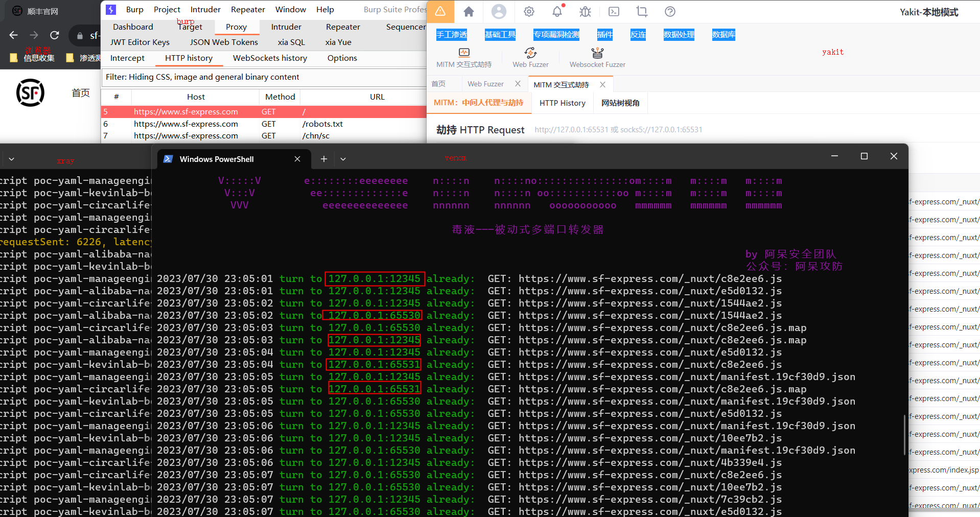
Task: Open 手工渗透 menu in Yakit
Action: click(x=452, y=34)
